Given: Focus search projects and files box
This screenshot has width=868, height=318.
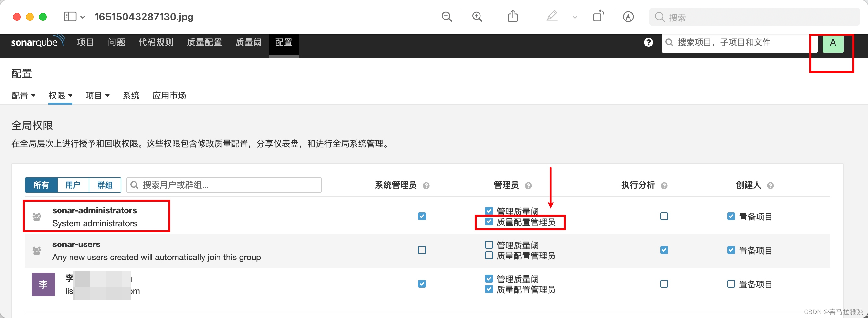Looking at the screenshot, I should pyautogui.click(x=739, y=43).
